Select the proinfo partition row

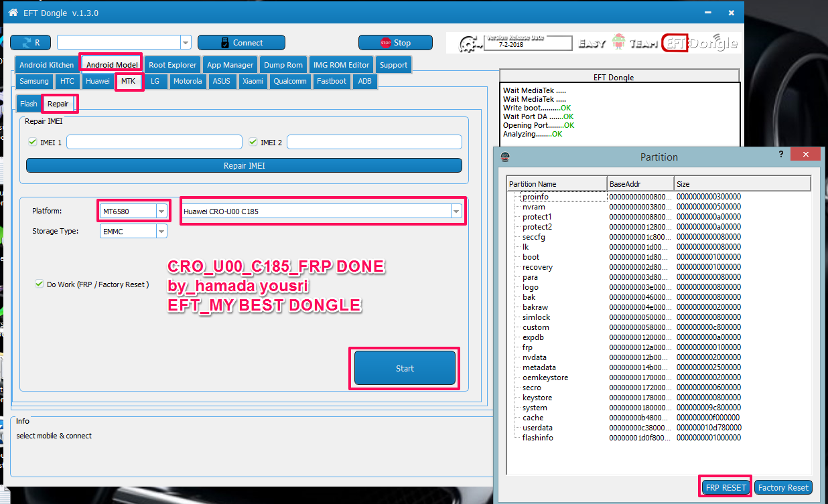(x=659, y=197)
